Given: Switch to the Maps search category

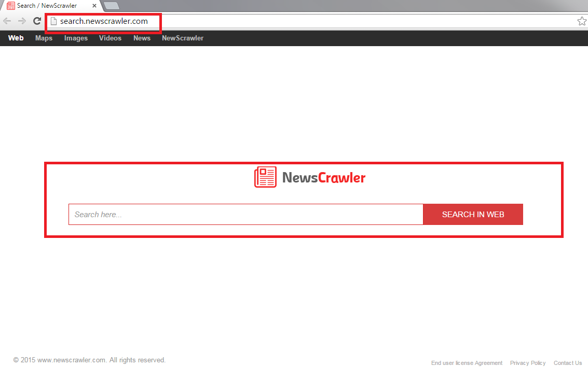Looking at the screenshot, I should (44, 38).
